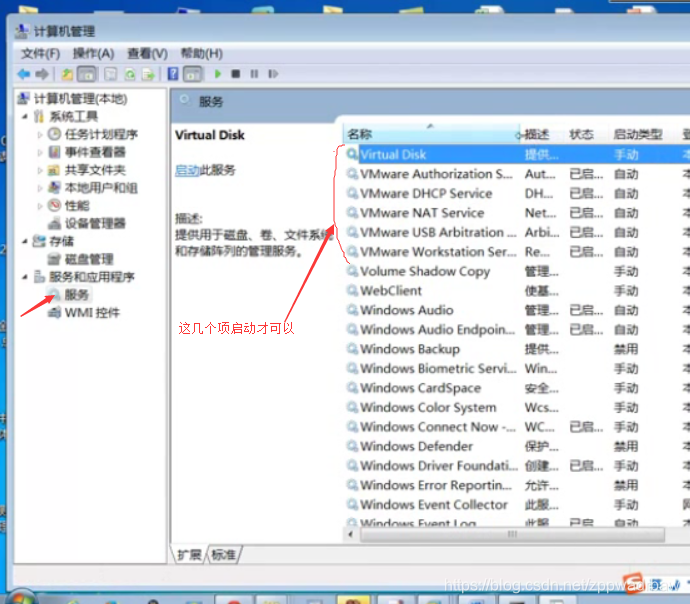Image resolution: width=690 pixels, height=604 pixels.
Task: Collapse the 存储 tree node
Action: [x=25, y=241]
